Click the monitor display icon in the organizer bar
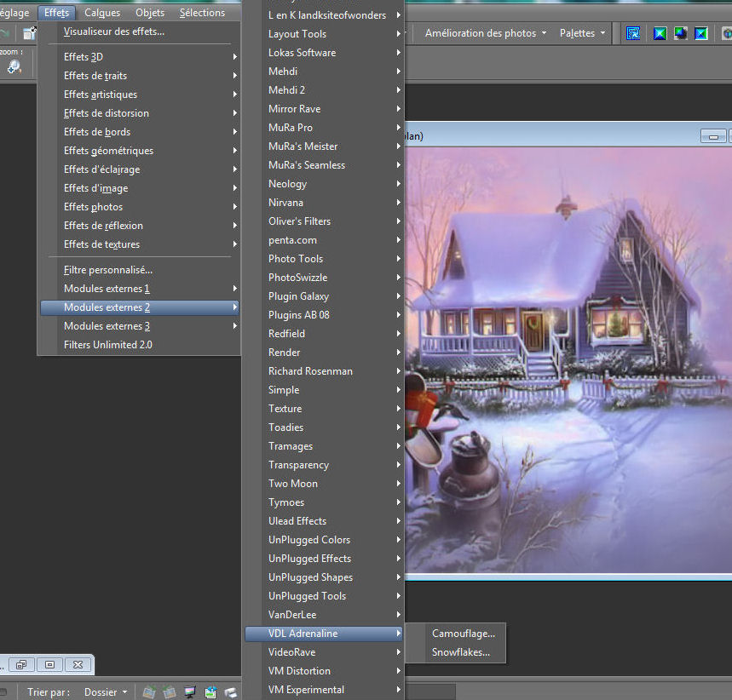 pyautogui.click(x=190, y=691)
